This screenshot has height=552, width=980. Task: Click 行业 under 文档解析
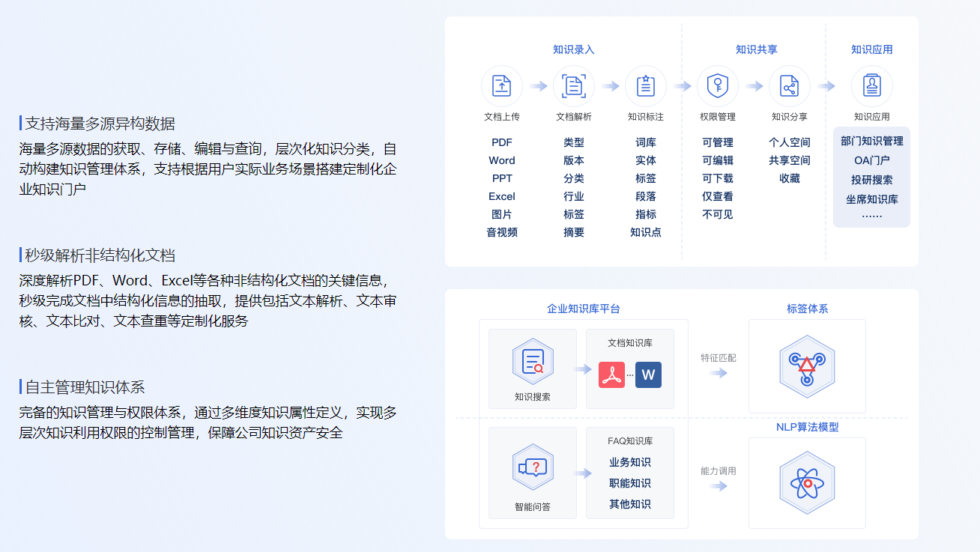[574, 196]
